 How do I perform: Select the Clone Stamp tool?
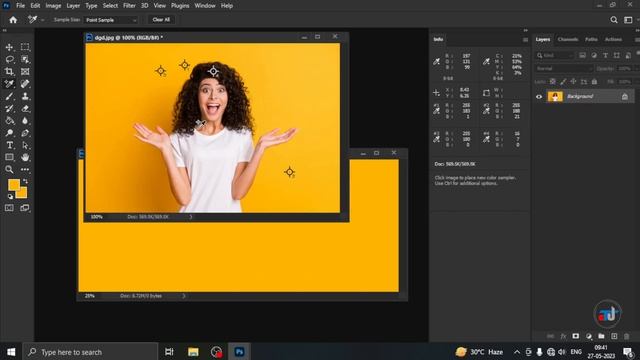(25, 96)
